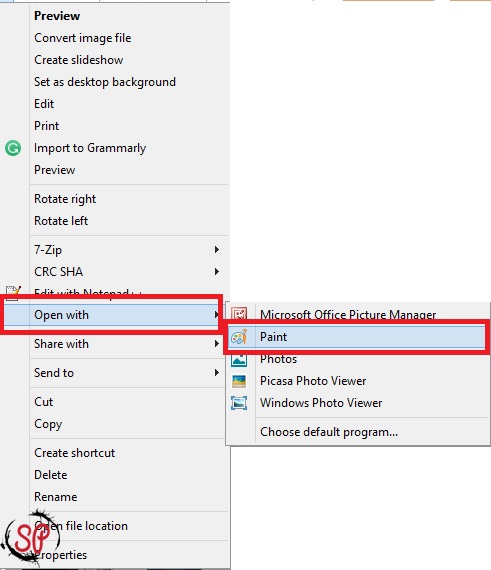Click the Photos app icon
The width and height of the screenshot is (491, 570).
(x=239, y=360)
